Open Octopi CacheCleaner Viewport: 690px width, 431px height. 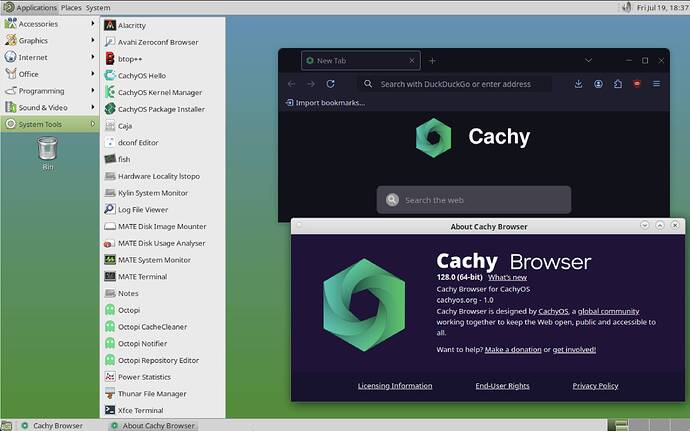[x=163, y=327]
